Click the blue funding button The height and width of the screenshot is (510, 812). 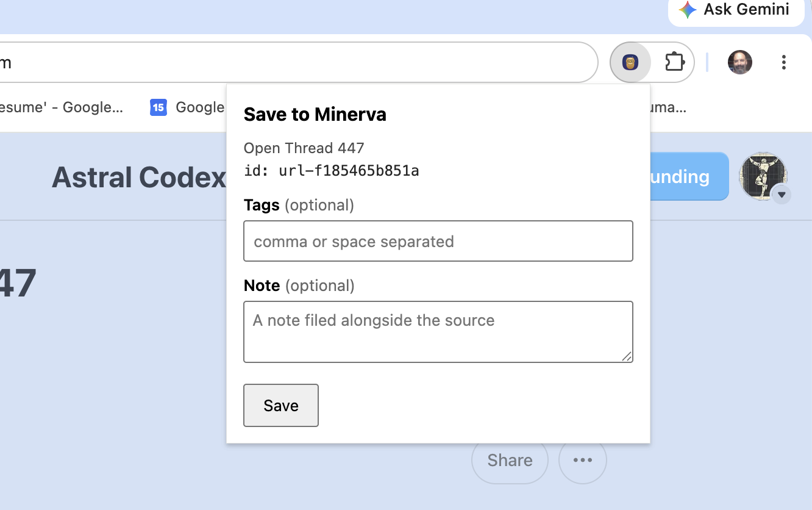click(x=689, y=177)
